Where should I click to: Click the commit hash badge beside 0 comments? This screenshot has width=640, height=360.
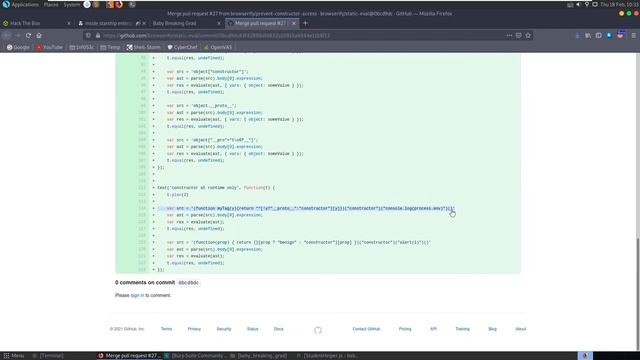[x=189, y=282]
